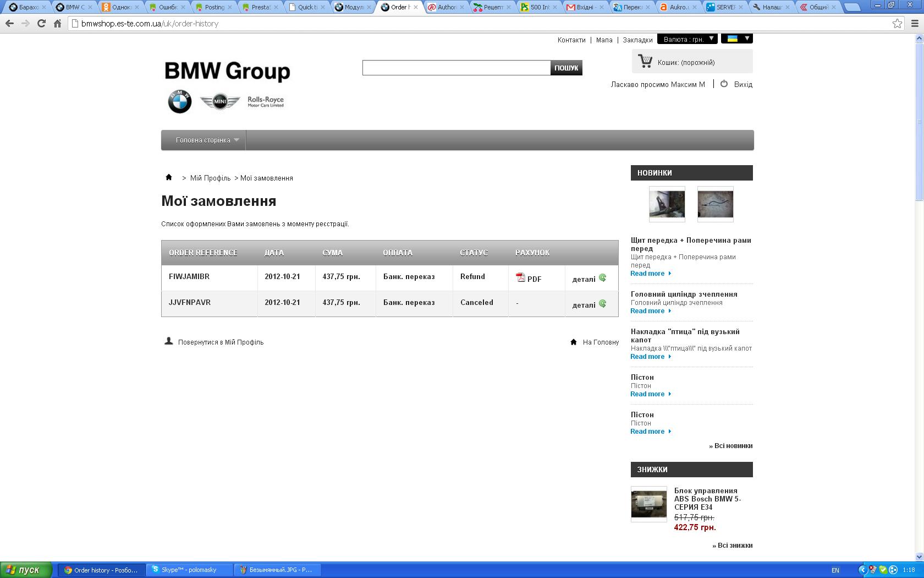Open order reference FIWJAMIBR
The width and height of the screenshot is (924, 578).
coord(189,276)
